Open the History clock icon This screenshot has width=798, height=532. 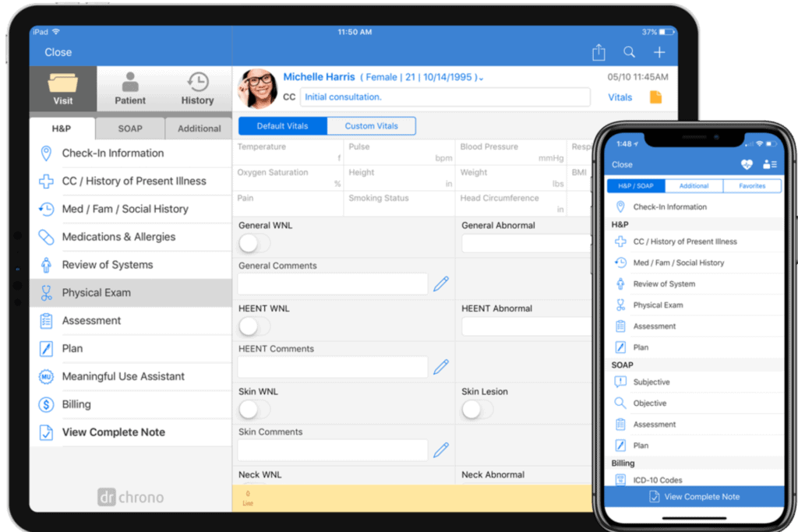click(x=198, y=88)
